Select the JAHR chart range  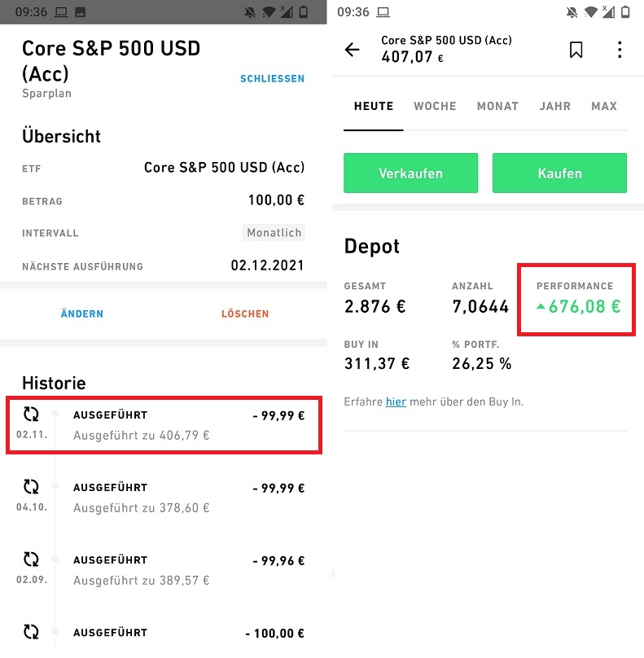pyautogui.click(x=554, y=107)
